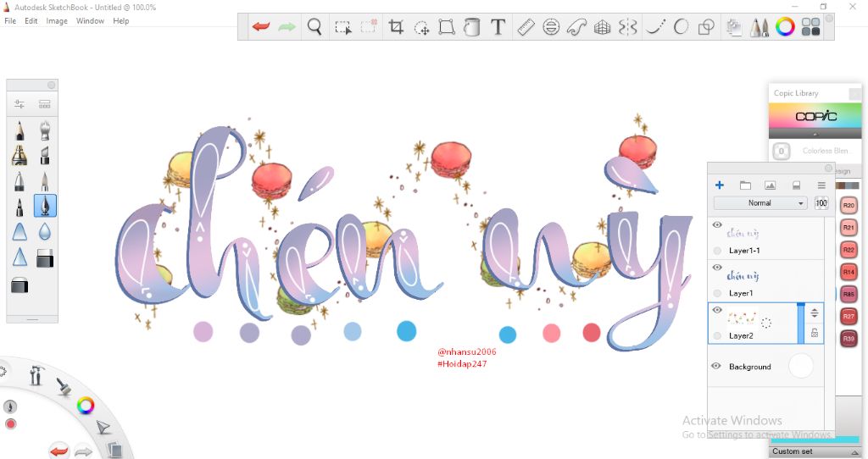Select the Zoom magnifier tool
This screenshot has height=459, width=868.
(x=314, y=26)
